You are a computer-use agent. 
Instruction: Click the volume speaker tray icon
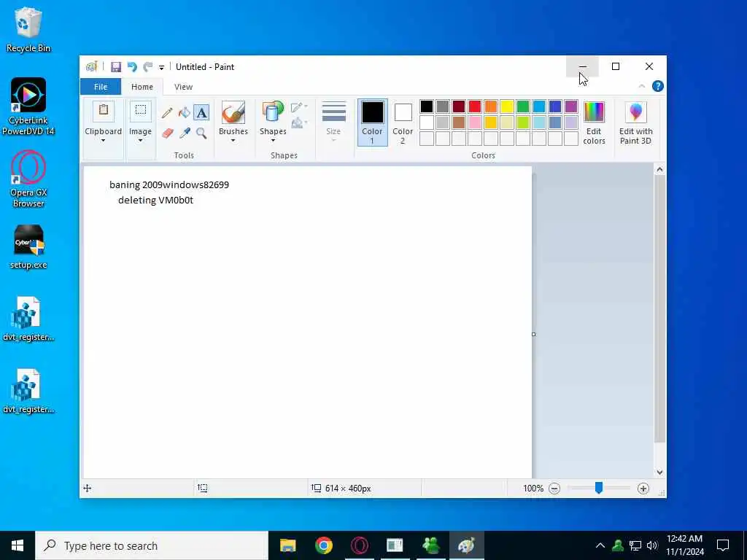click(x=651, y=545)
